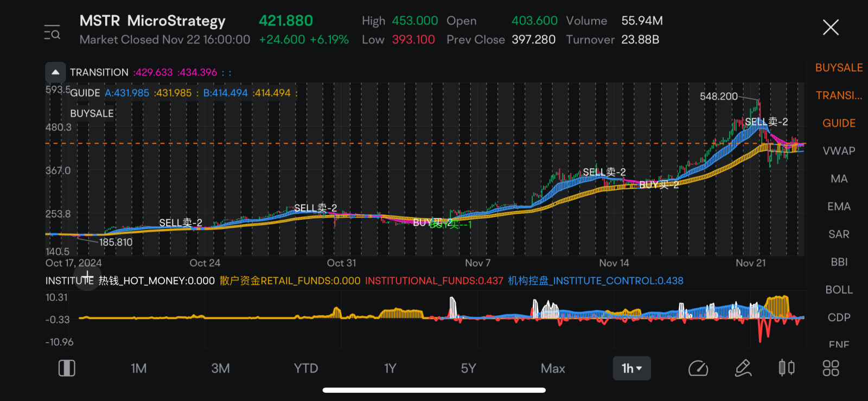The height and width of the screenshot is (401, 868).
Task: Click the High 453.000 value
Action: [415, 21]
